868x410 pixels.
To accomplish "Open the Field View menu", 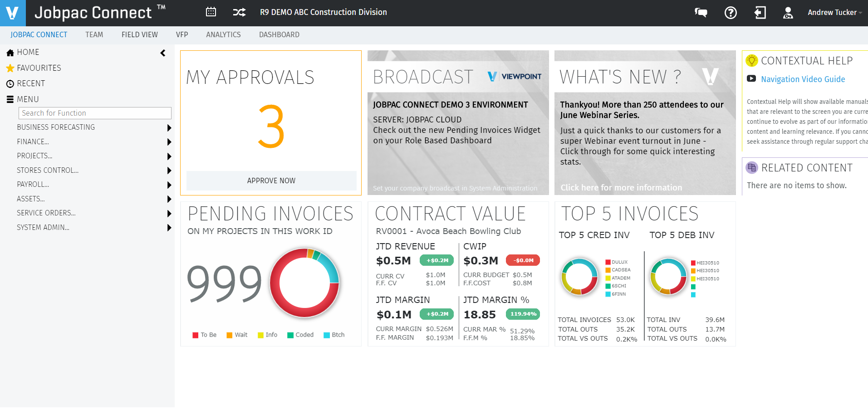I will click(139, 34).
